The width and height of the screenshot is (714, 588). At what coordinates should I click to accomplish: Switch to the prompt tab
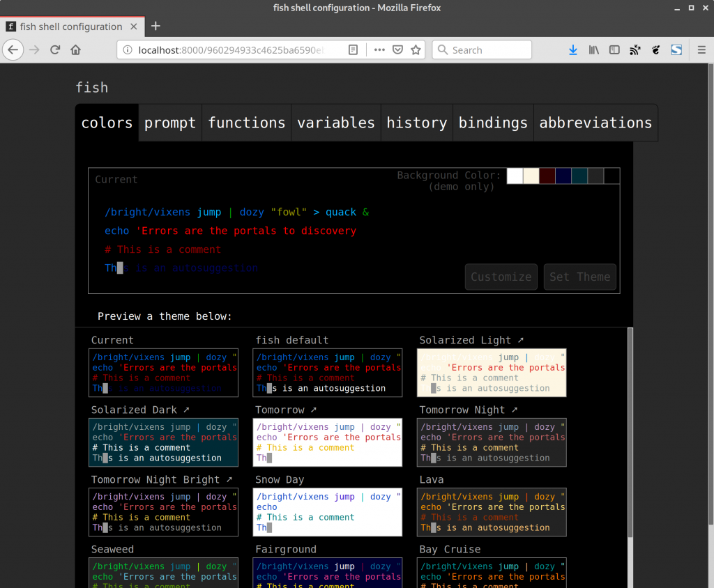tap(169, 123)
